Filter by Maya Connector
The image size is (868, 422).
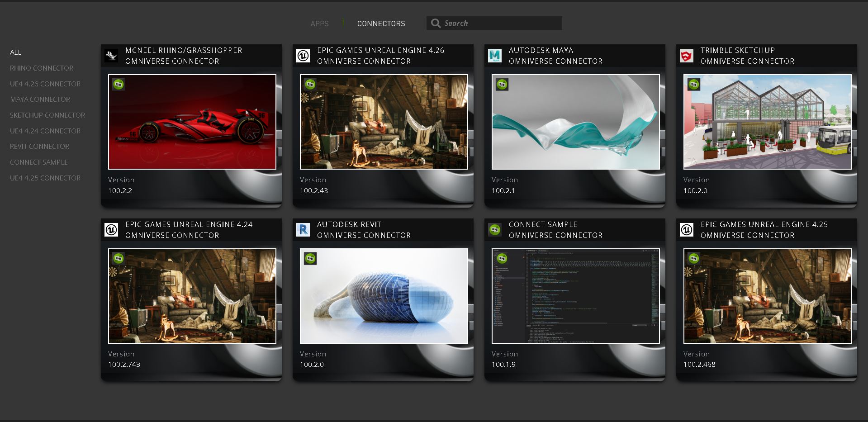[40, 100]
